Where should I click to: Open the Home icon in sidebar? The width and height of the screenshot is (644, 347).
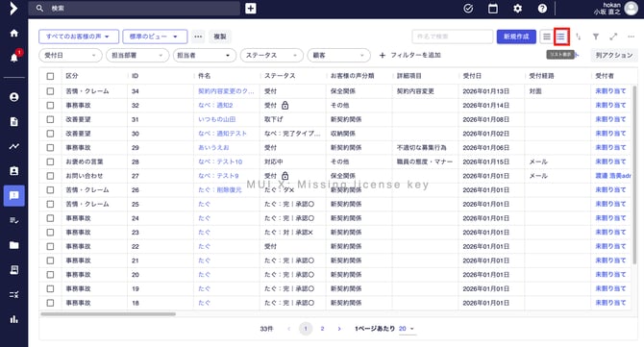pyautogui.click(x=14, y=33)
